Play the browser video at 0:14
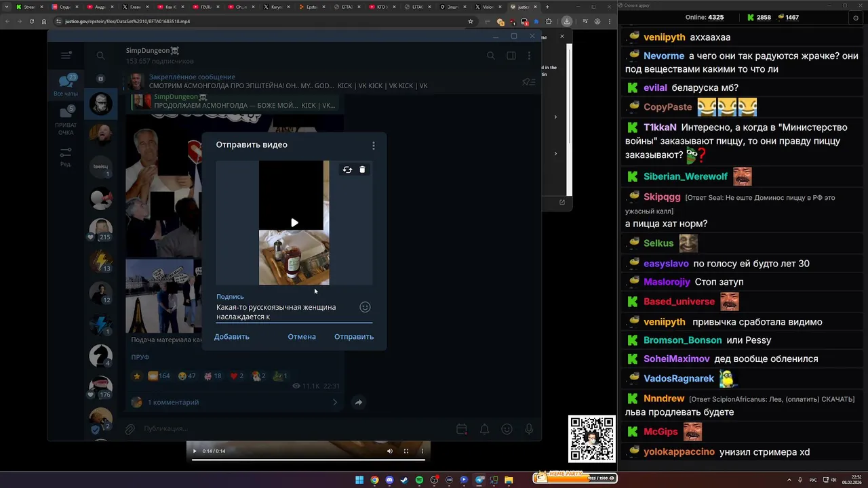Screen dimensions: 868x488 (195, 451)
